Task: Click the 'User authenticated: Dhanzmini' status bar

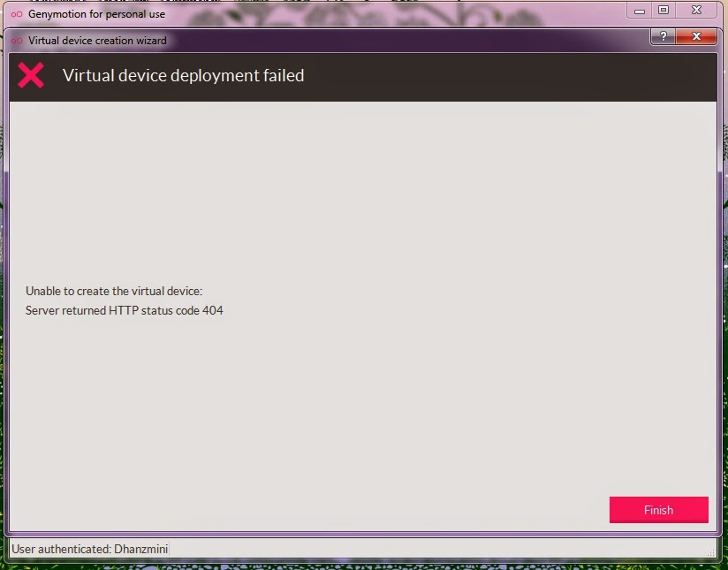Action: [88, 549]
